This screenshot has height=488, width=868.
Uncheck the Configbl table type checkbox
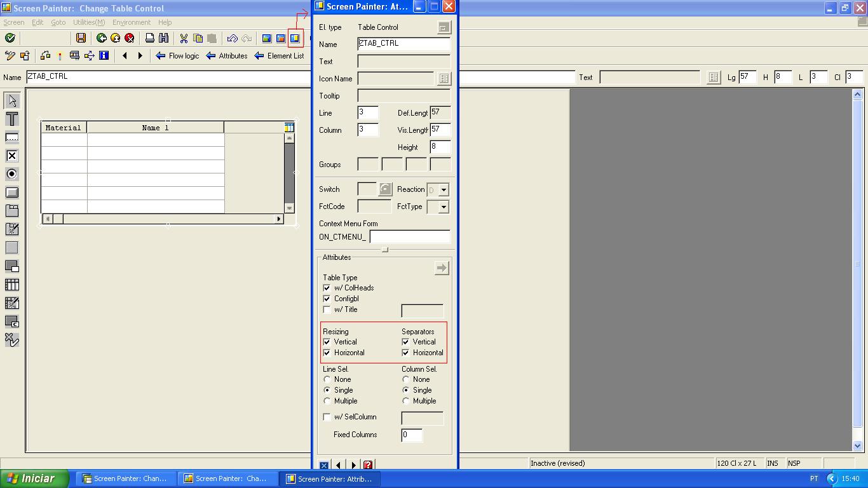[x=327, y=299]
